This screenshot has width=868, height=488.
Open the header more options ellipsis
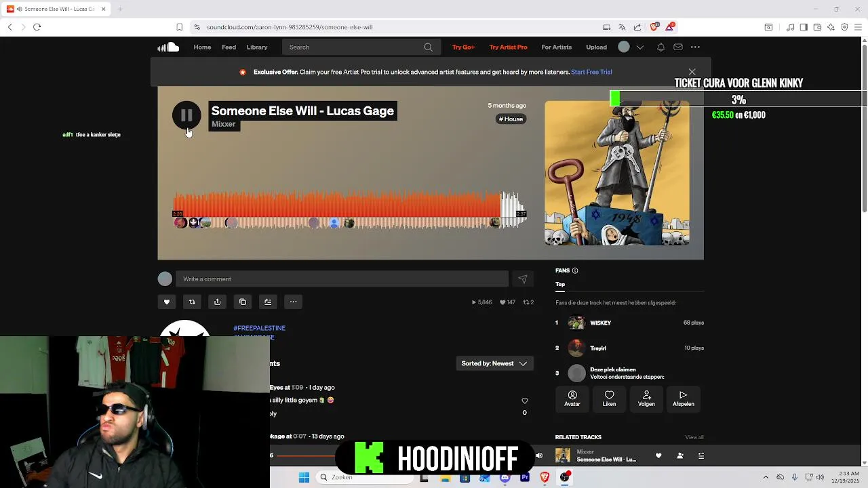pyautogui.click(x=695, y=47)
